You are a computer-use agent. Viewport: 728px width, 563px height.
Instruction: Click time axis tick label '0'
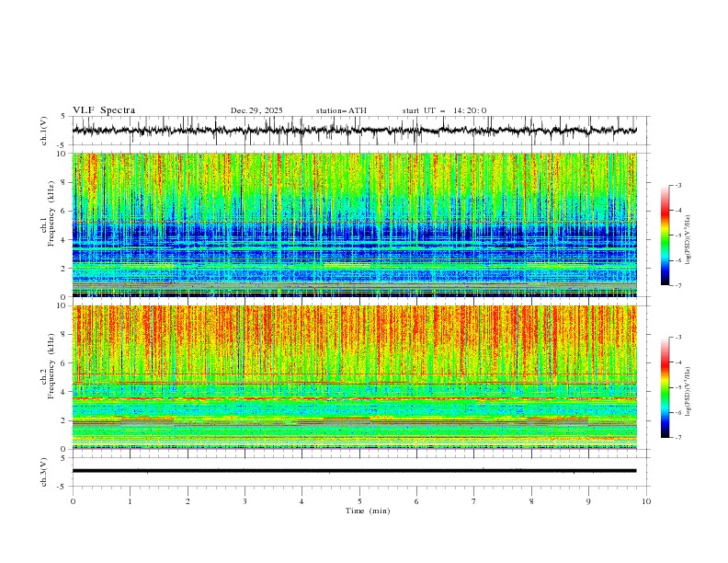point(73,501)
